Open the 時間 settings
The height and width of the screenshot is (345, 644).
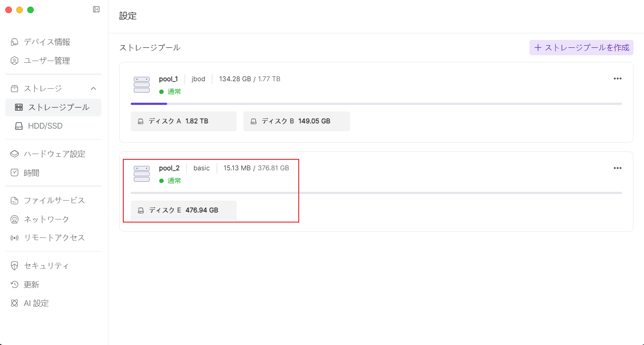[x=31, y=173]
